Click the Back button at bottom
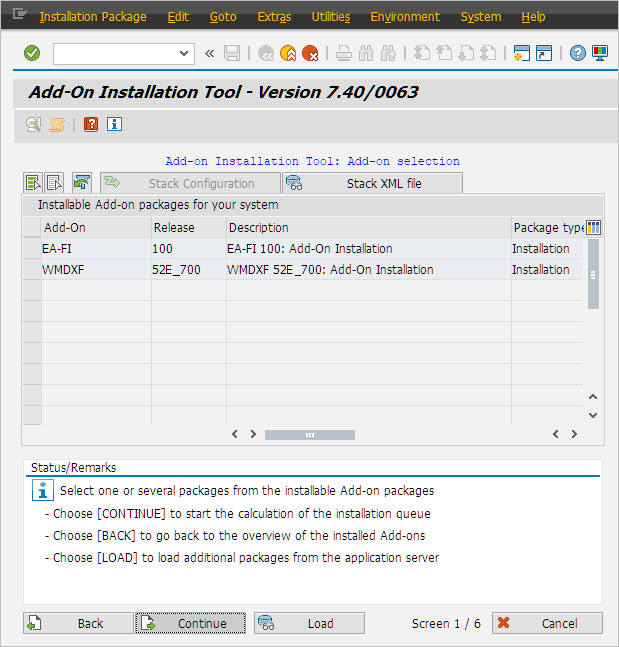Screen dimensions: 619x647 point(78,623)
